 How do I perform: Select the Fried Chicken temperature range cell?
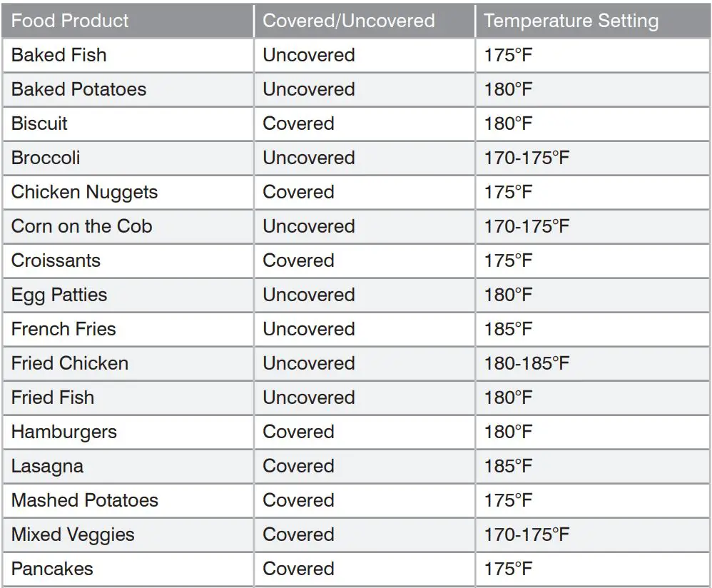[x=527, y=363]
